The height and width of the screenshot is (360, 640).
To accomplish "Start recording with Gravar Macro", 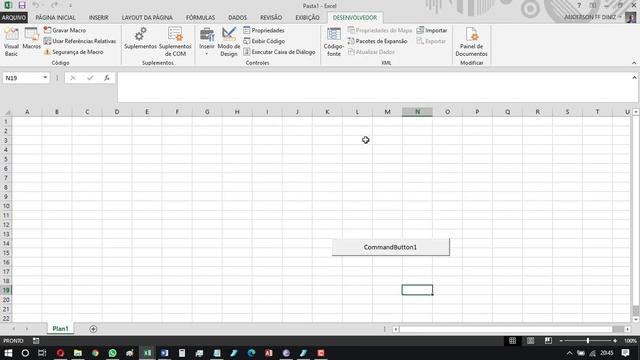I will tap(64, 30).
